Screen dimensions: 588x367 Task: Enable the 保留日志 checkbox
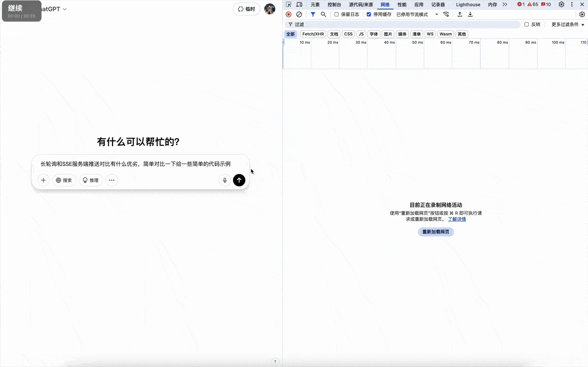pos(337,14)
